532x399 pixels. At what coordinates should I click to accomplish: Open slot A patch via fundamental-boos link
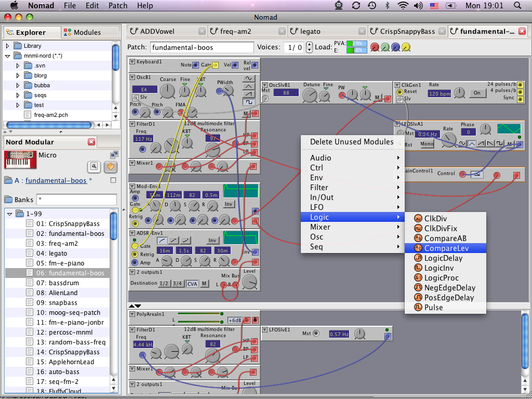56,180
